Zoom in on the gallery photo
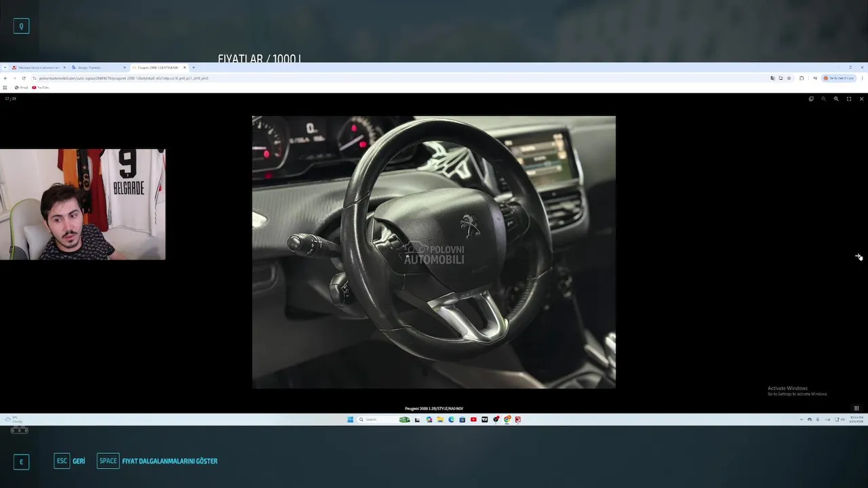This screenshot has height=488, width=868. click(836, 99)
